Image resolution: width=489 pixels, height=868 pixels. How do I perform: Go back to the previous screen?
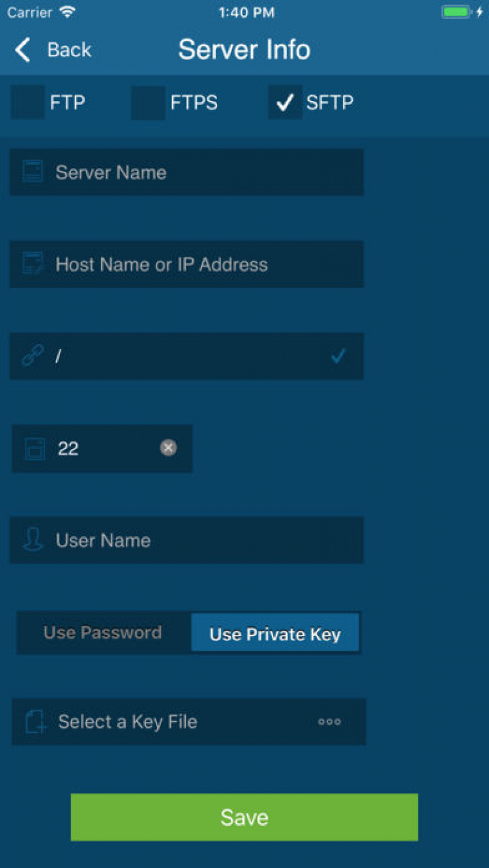pos(53,50)
